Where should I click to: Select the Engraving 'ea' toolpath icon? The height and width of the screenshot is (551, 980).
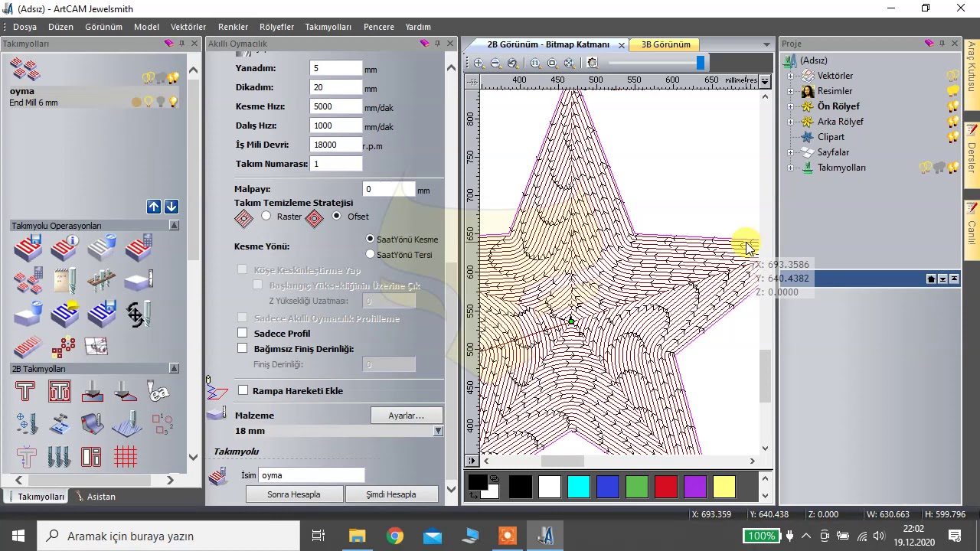click(x=158, y=391)
